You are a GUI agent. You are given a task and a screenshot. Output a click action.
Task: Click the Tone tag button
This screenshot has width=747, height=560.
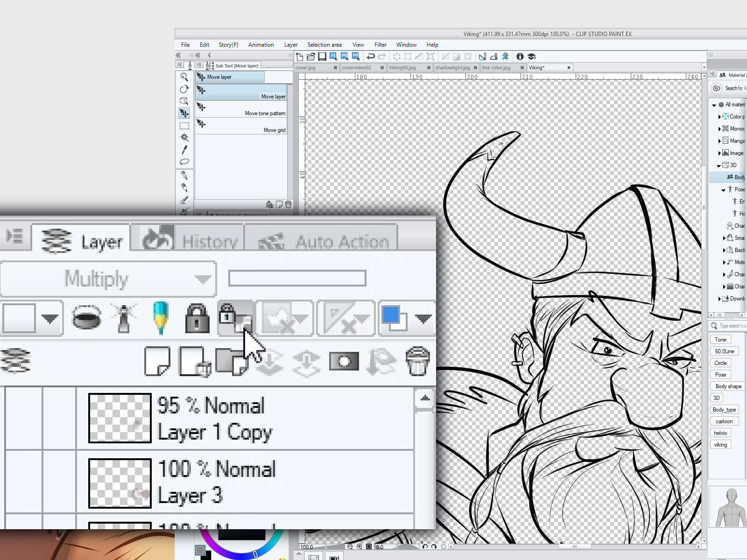[720, 340]
